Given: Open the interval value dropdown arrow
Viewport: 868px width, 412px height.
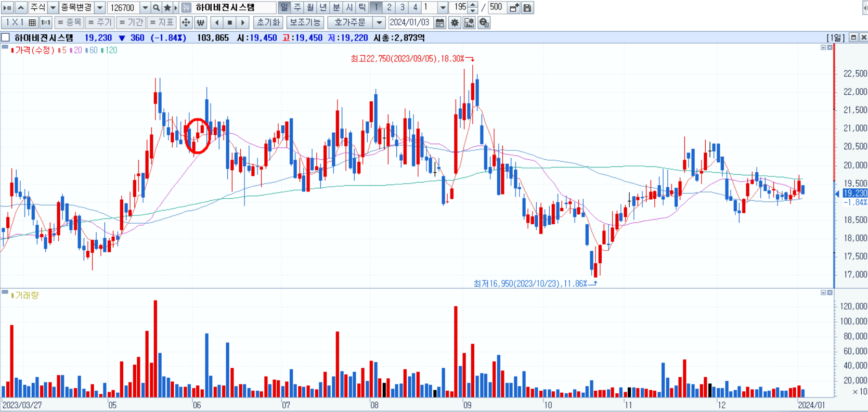Looking at the screenshot, I should click(x=443, y=8).
